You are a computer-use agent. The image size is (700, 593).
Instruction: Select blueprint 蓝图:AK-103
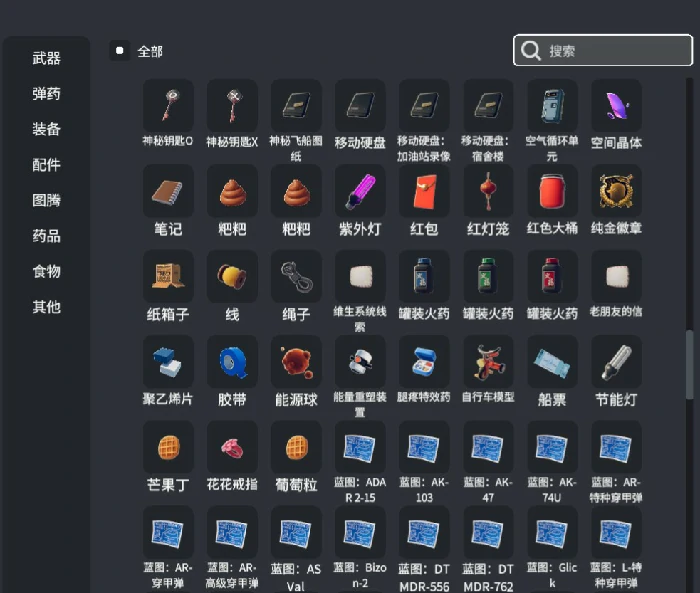tap(424, 447)
